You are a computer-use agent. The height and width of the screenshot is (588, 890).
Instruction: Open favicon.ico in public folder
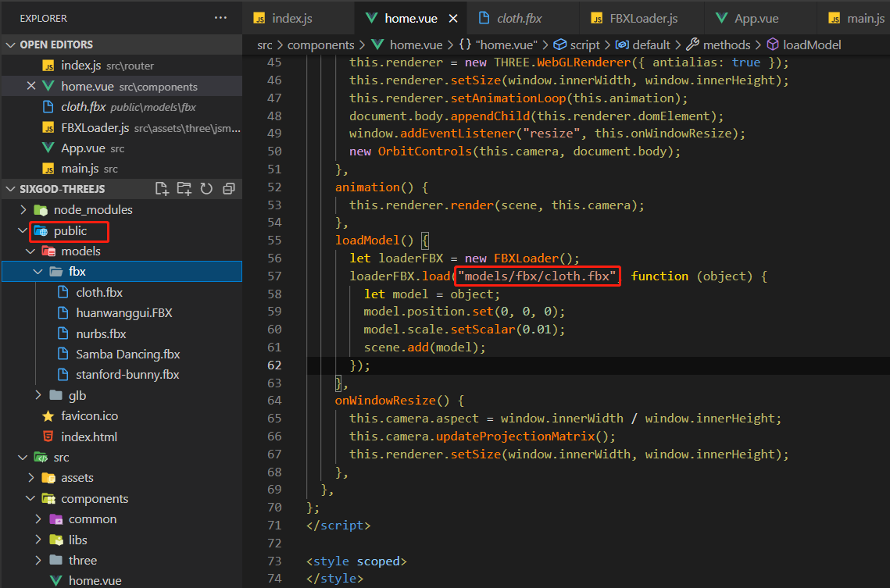[121, 416]
